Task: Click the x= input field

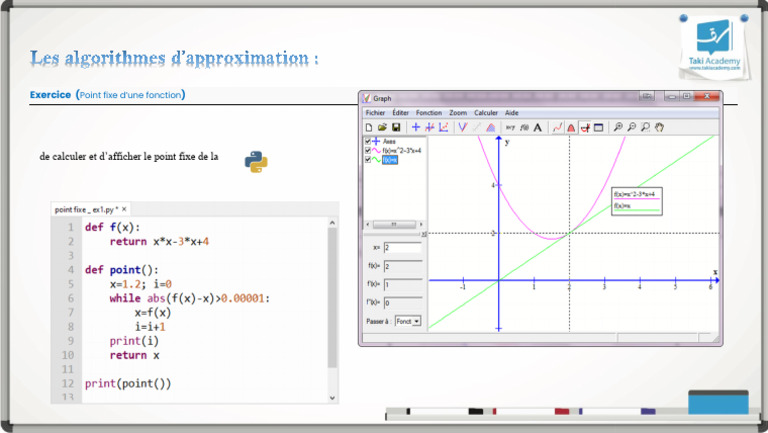Action: [403, 247]
